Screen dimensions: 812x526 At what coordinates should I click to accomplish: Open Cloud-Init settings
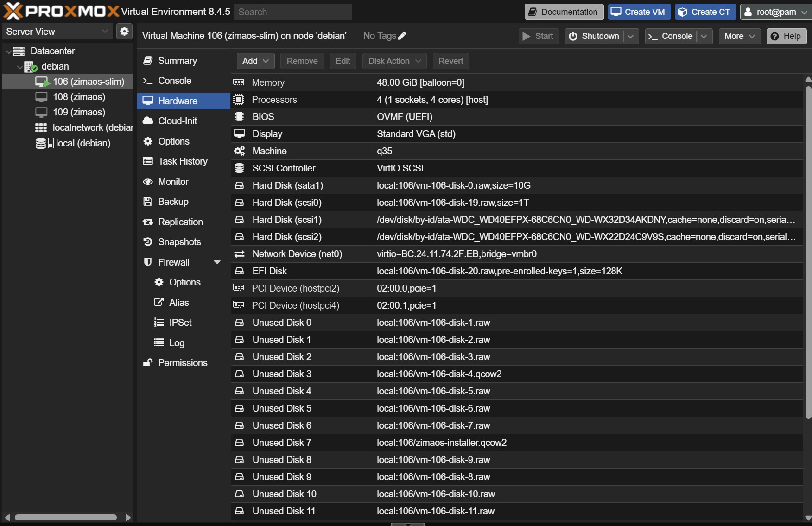177,121
